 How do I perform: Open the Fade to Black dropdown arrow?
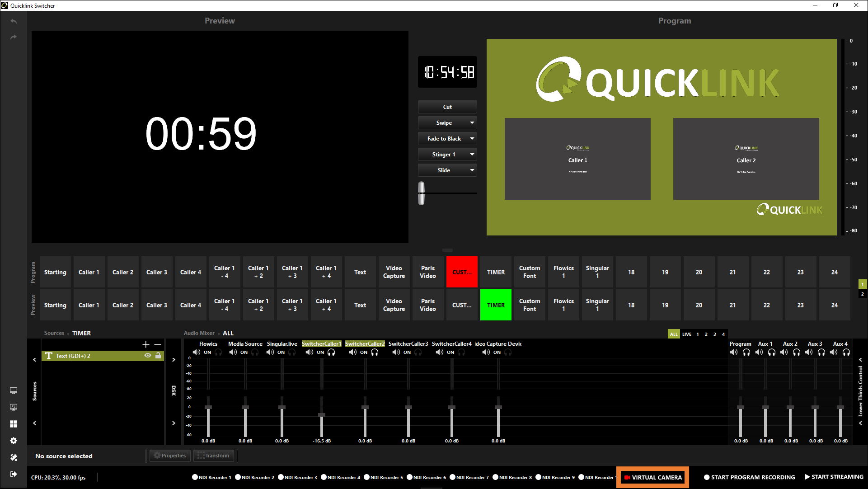(472, 138)
